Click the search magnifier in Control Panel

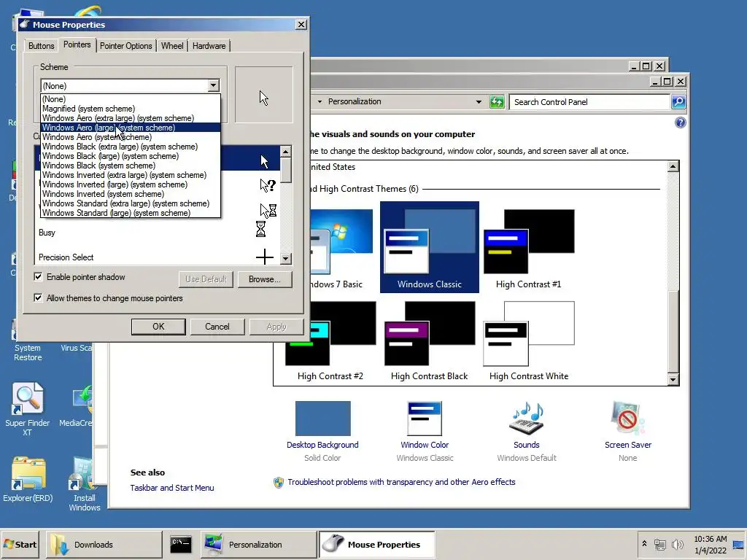click(678, 101)
